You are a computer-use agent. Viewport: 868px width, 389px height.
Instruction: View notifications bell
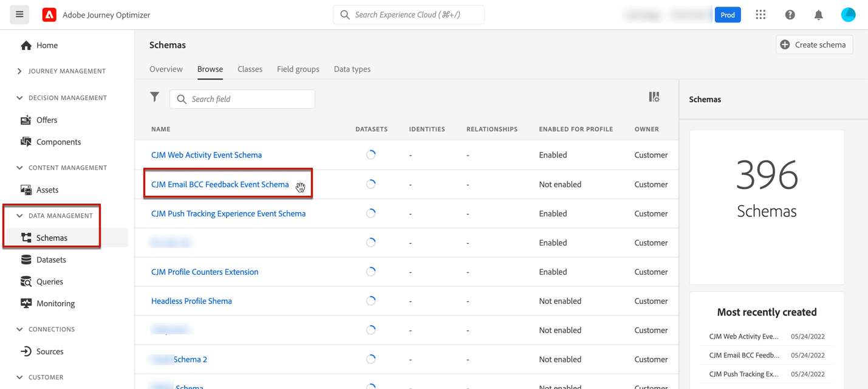tap(818, 15)
